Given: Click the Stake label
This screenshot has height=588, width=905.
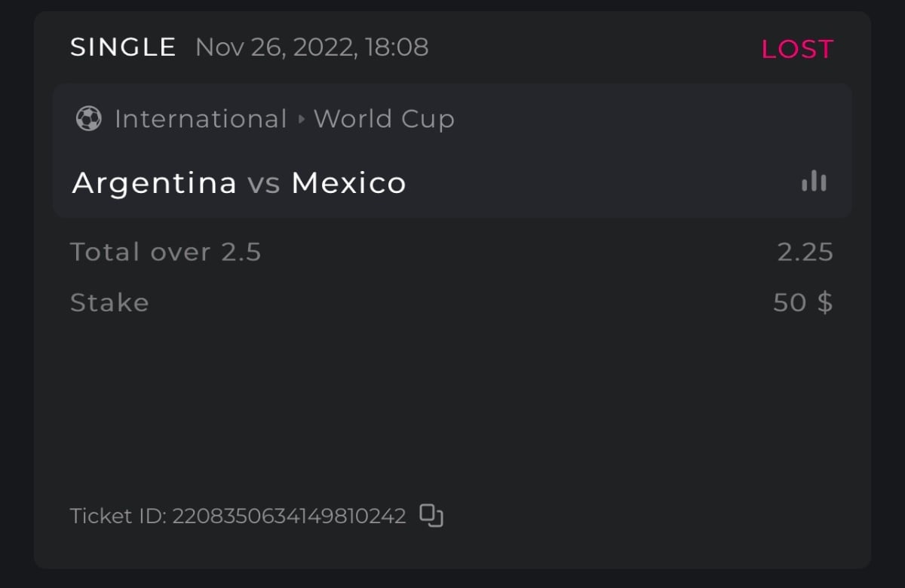Looking at the screenshot, I should tap(109, 303).
